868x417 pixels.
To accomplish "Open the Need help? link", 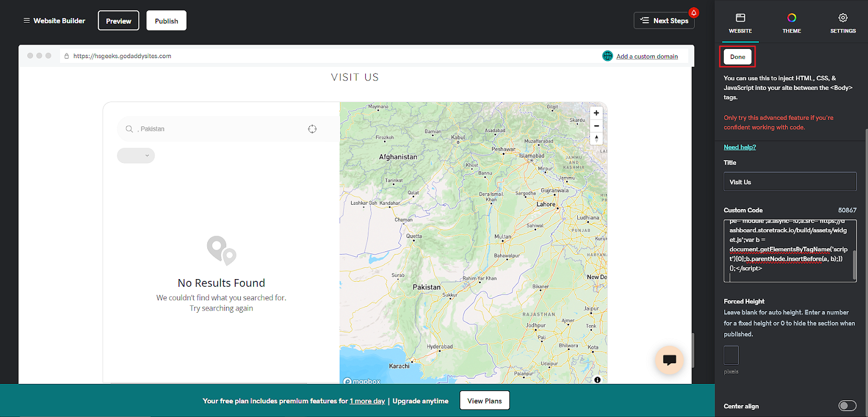I will [x=739, y=147].
